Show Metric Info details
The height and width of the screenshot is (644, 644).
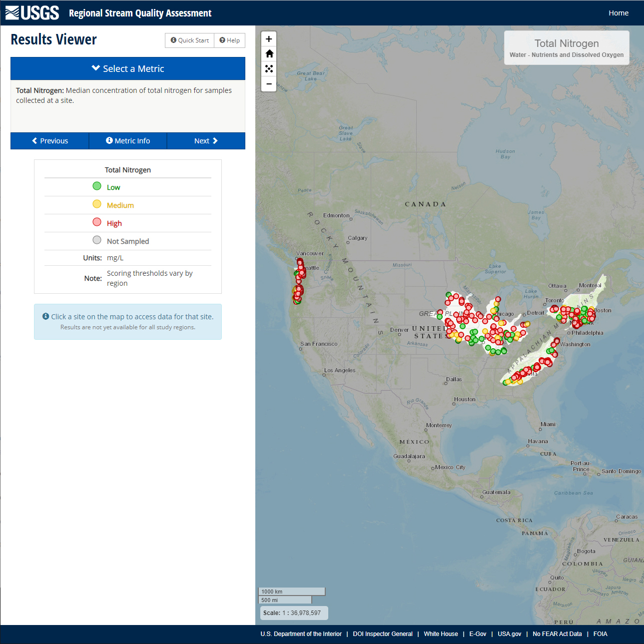tap(128, 141)
